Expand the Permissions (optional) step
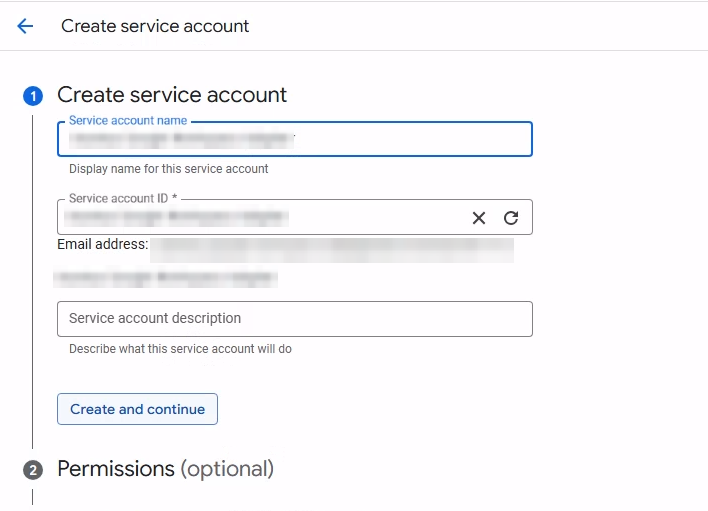 pos(165,469)
